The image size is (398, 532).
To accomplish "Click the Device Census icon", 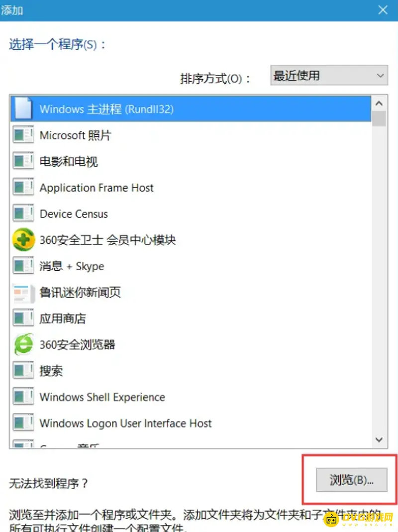I will 23,213.
